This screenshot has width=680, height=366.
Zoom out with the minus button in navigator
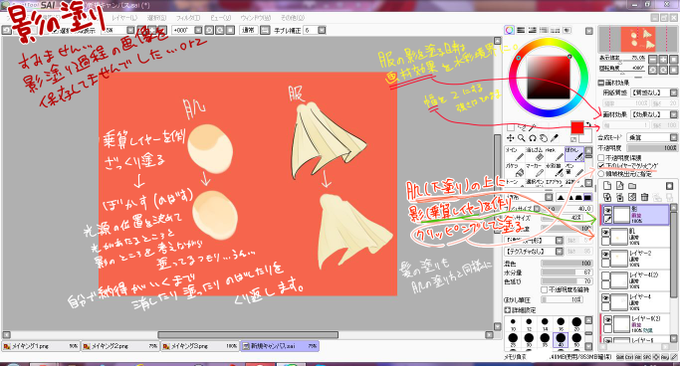652,59
